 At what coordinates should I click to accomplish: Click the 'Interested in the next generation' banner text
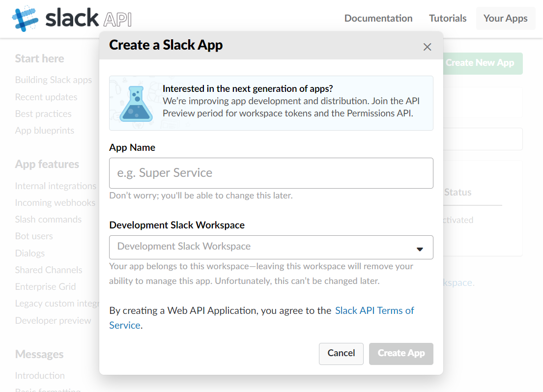[248, 88]
